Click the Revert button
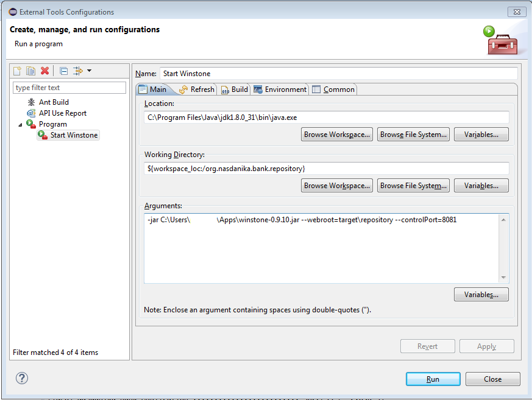This screenshot has width=532, height=400. tap(428, 346)
